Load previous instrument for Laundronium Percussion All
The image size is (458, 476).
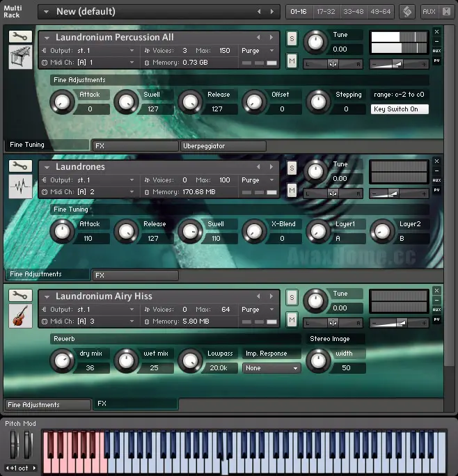pos(258,38)
